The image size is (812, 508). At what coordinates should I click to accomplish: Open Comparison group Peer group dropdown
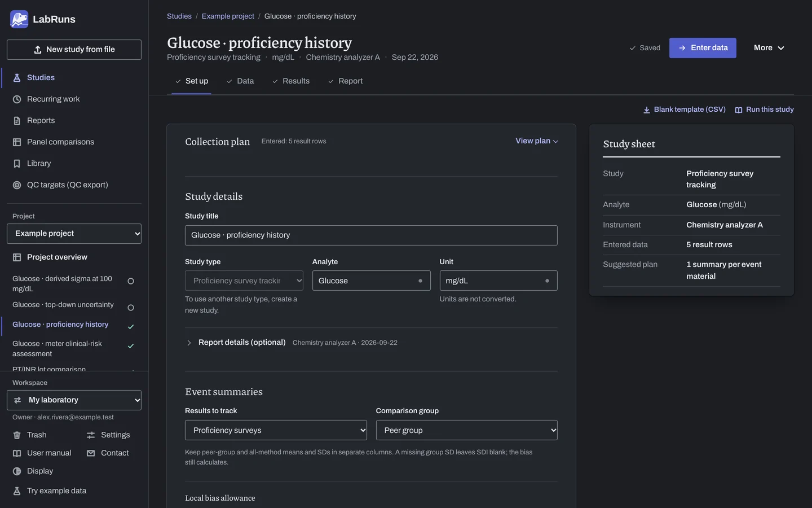tap(466, 430)
